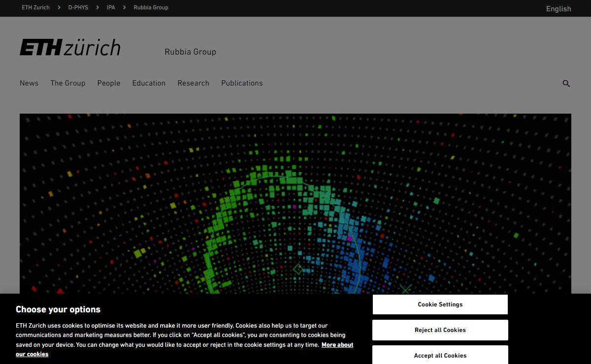
Task: Accept all Cookies
Action: click(440, 355)
